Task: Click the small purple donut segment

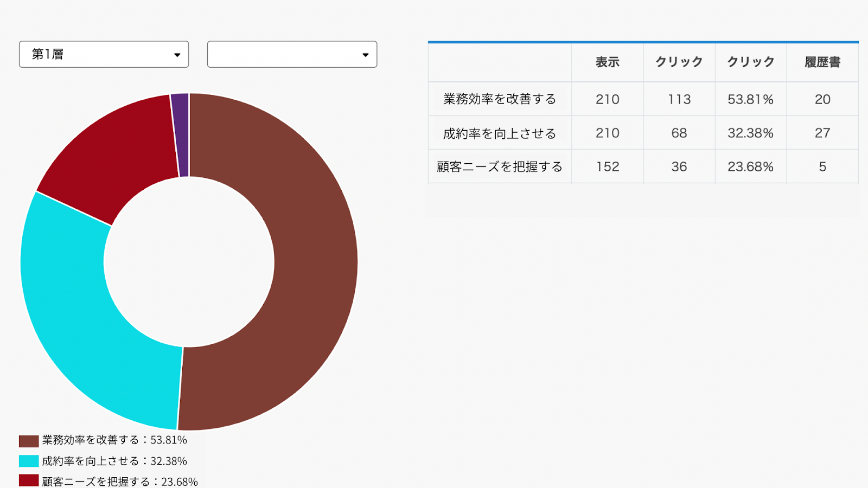Action: [181, 135]
